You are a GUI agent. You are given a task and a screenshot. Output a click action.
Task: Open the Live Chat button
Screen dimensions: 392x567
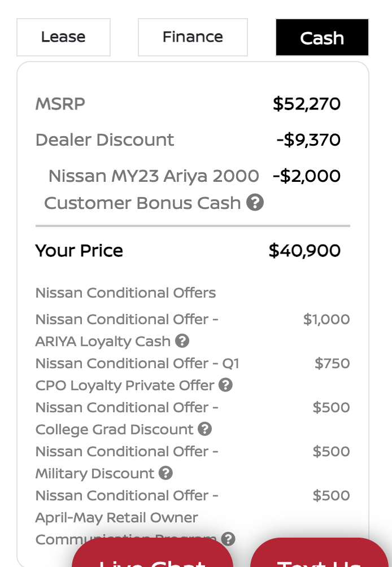click(153, 552)
